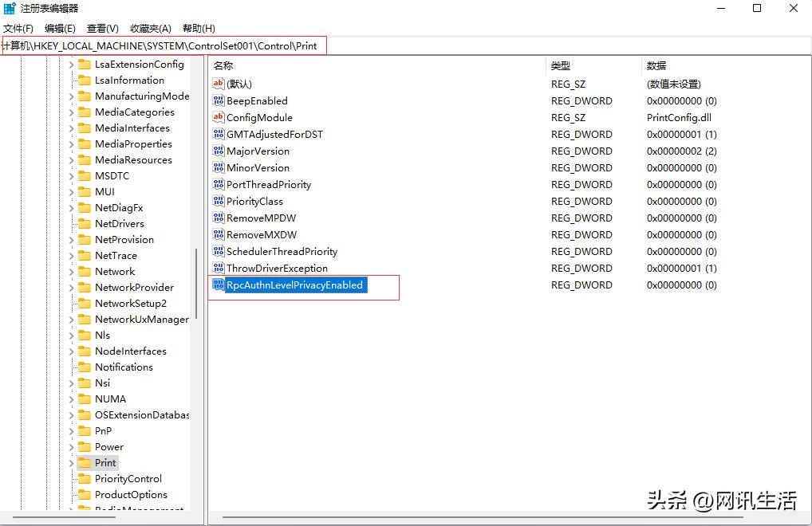Click the Registry Editor title bar icon

8,8
